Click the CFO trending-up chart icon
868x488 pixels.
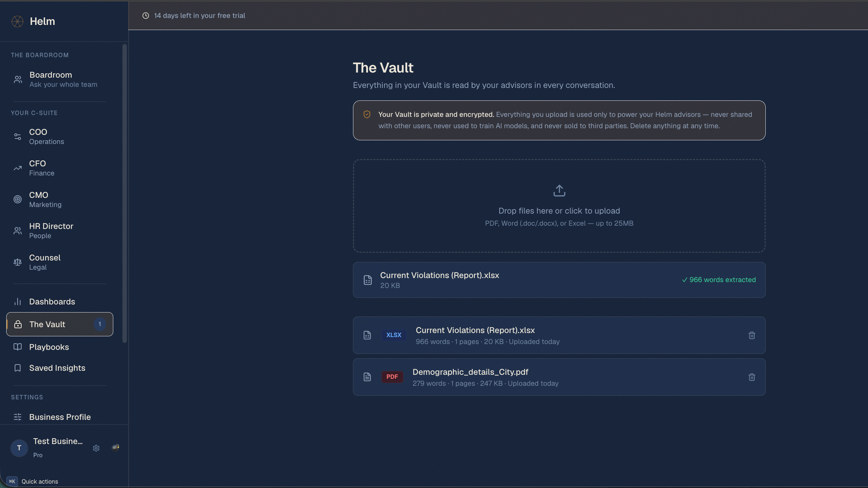[x=18, y=168]
